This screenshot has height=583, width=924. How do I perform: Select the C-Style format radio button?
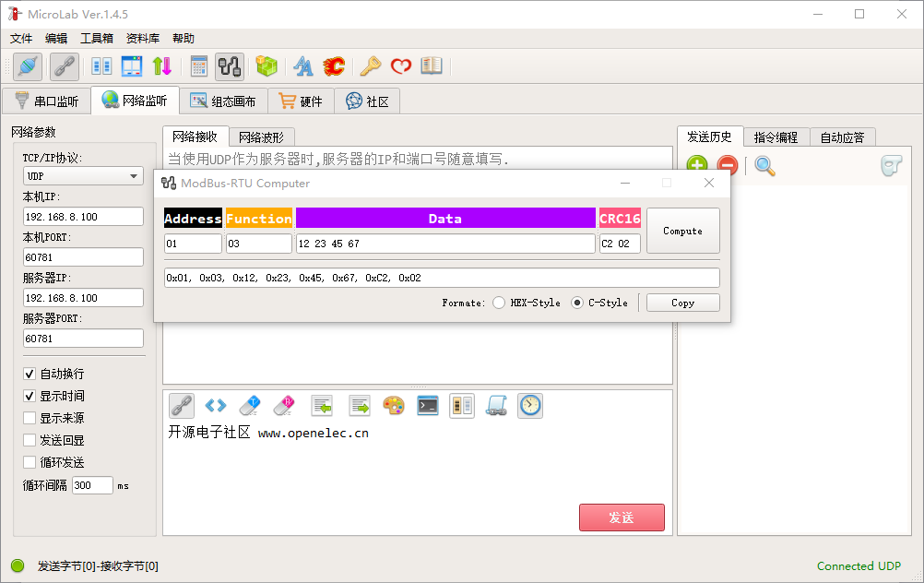[x=577, y=303]
